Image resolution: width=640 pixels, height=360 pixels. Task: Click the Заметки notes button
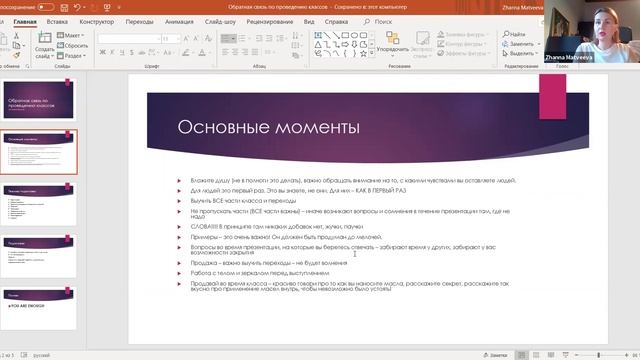coord(495,355)
